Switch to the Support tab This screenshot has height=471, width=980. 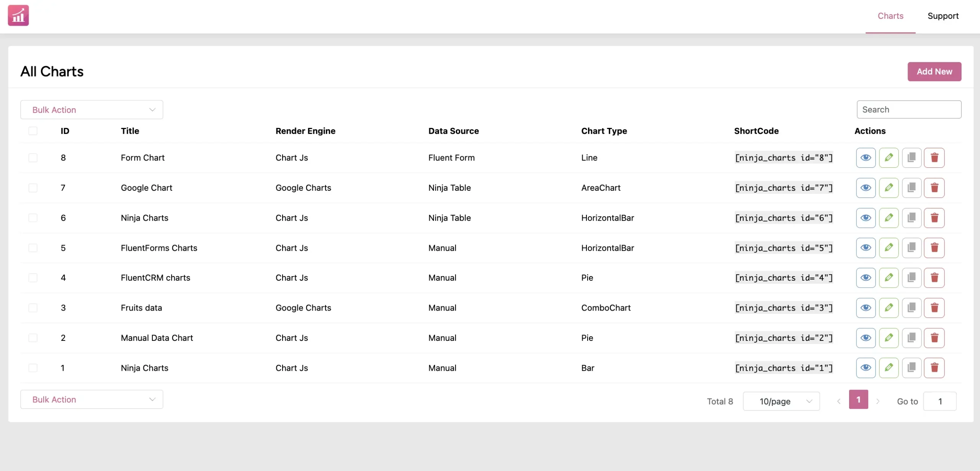(943, 16)
